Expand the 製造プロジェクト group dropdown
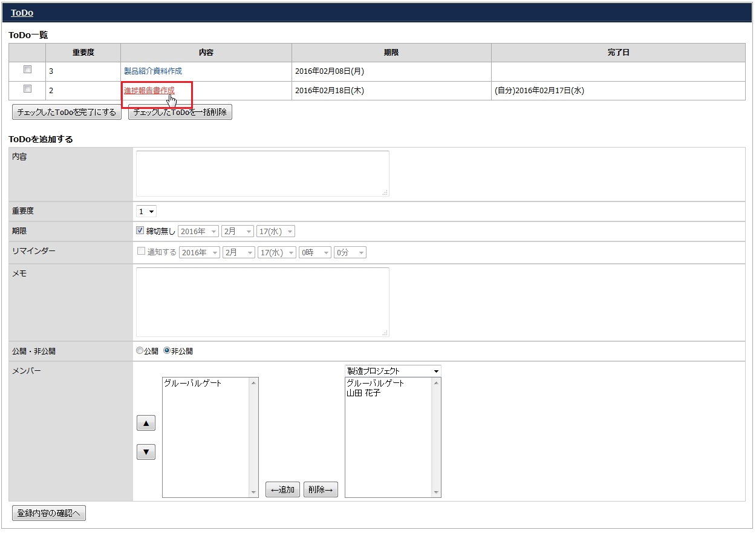The height and width of the screenshot is (533, 756). click(393, 370)
